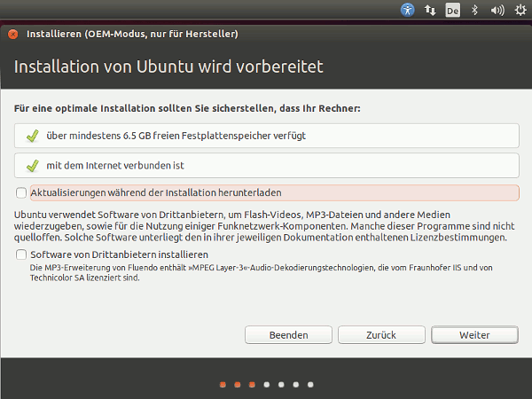Click the Ubuntu verwendet Software von Drittanbietern paragraph
This screenshot has height=399, width=532.
264,226
